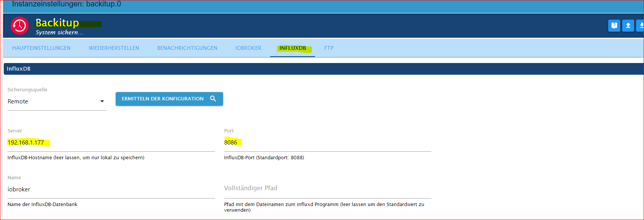Image resolution: width=644 pixels, height=220 pixels.
Task: Switch to the Wiederherstellen tab
Action: (x=114, y=48)
